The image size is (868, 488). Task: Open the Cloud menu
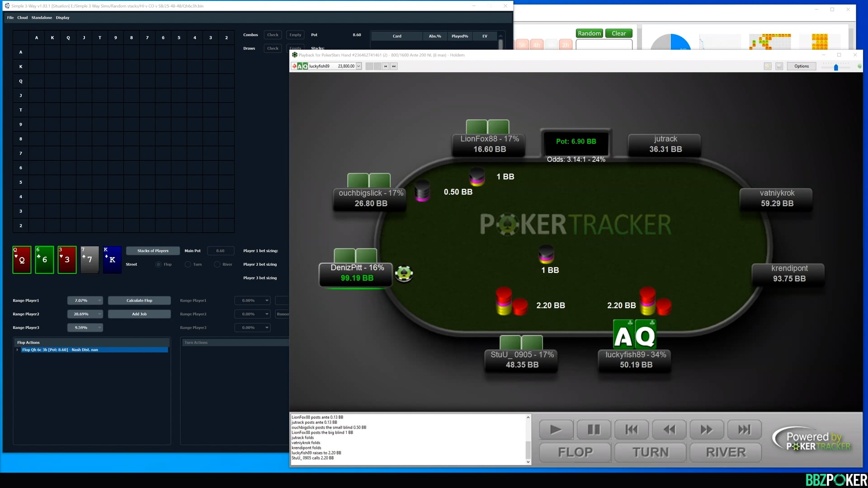(22, 18)
